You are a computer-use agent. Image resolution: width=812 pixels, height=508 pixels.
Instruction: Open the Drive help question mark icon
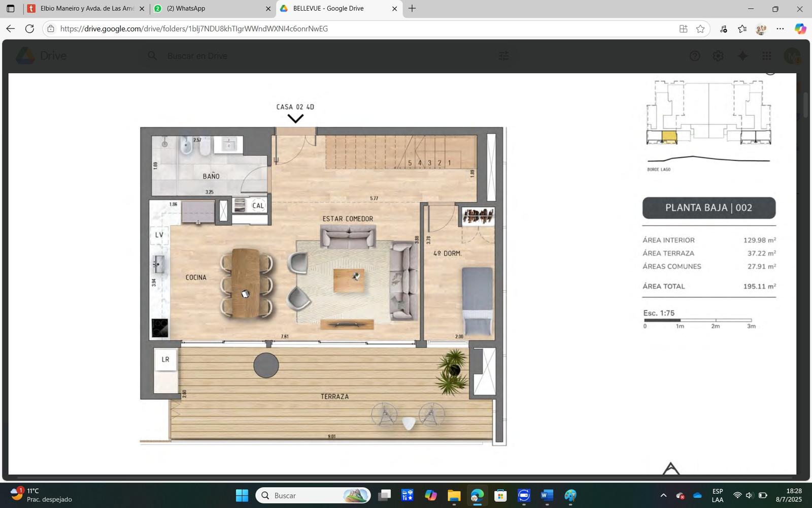click(x=695, y=56)
